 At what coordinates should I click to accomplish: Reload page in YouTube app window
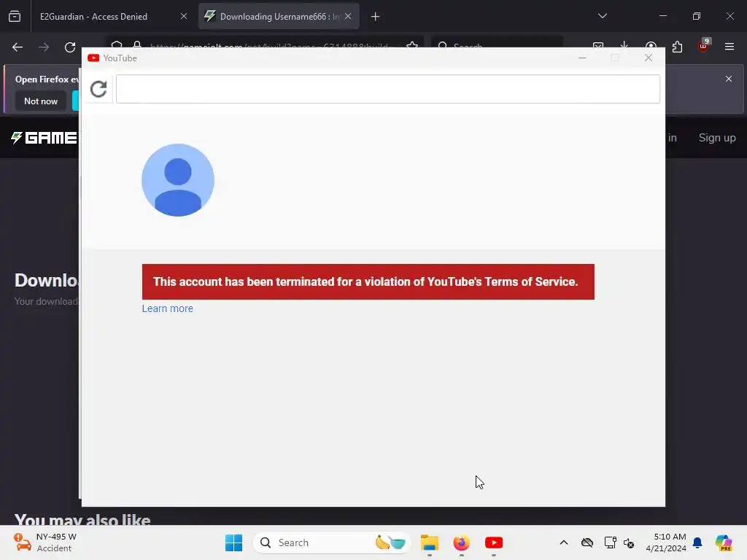pos(98,89)
